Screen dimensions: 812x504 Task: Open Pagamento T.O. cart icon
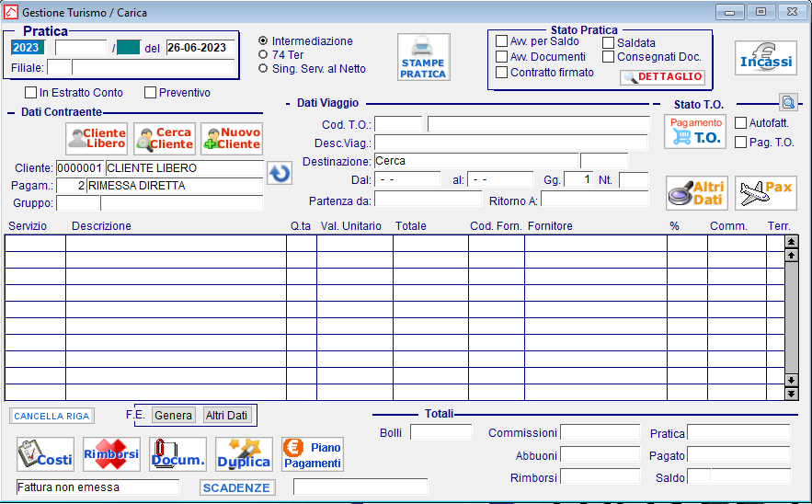point(695,132)
